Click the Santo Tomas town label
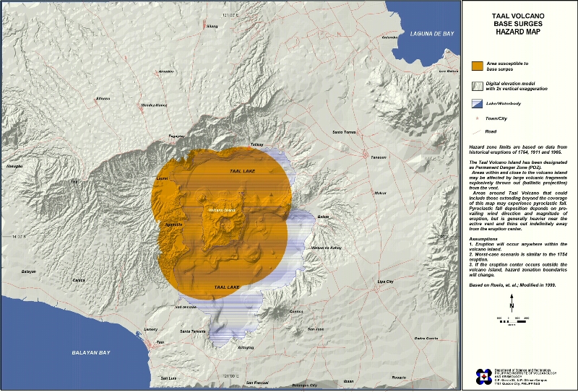 click(x=344, y=132)
